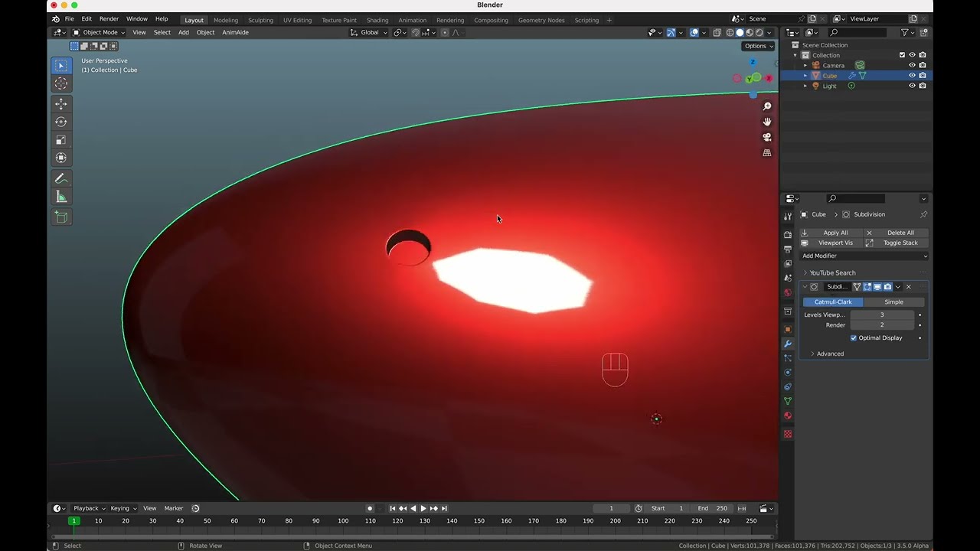Activate the Cursor tool below the select tool
The height and width of the screenshot is (551, 980).
tap(61, 83)
